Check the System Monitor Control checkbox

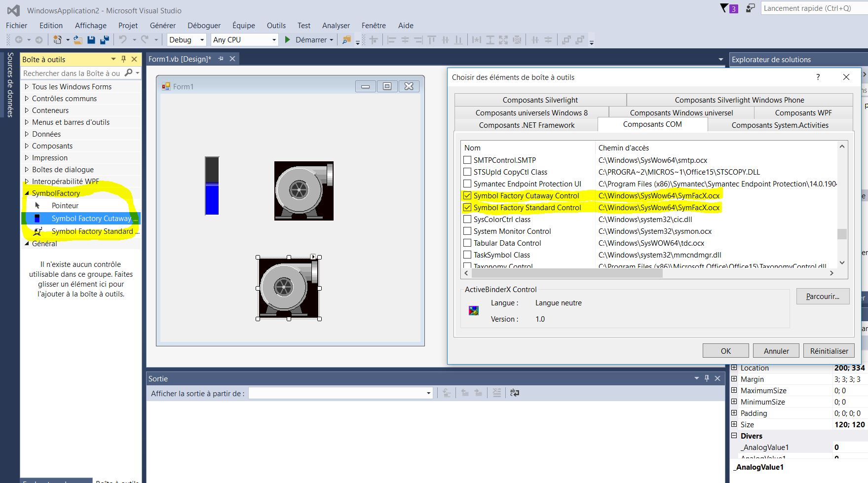point(467,231)
